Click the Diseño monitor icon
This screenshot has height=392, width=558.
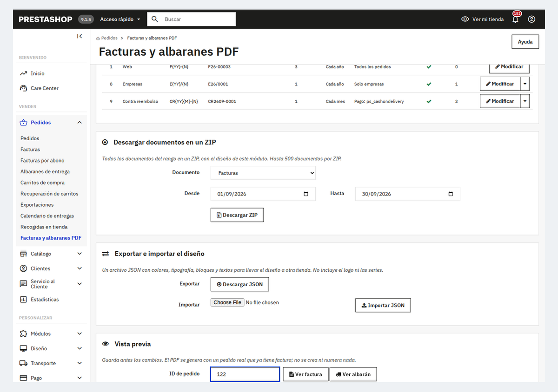pos(23,348)
